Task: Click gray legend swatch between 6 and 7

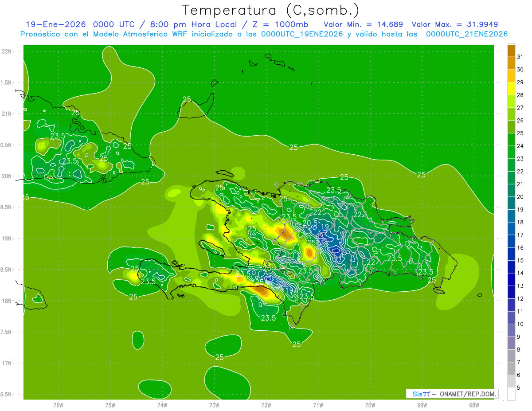Action: click(x=511, y=369)
